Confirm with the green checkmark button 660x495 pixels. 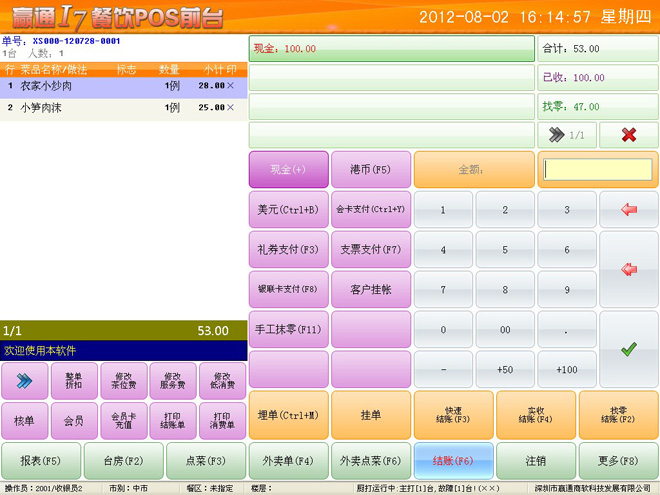coord(628,349)
